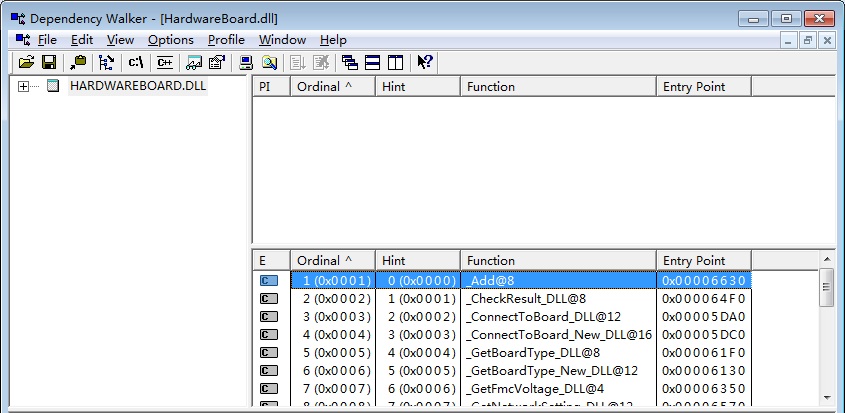Click entry point 0x00005DA0

pyautogui.click(x=703, y=316)
